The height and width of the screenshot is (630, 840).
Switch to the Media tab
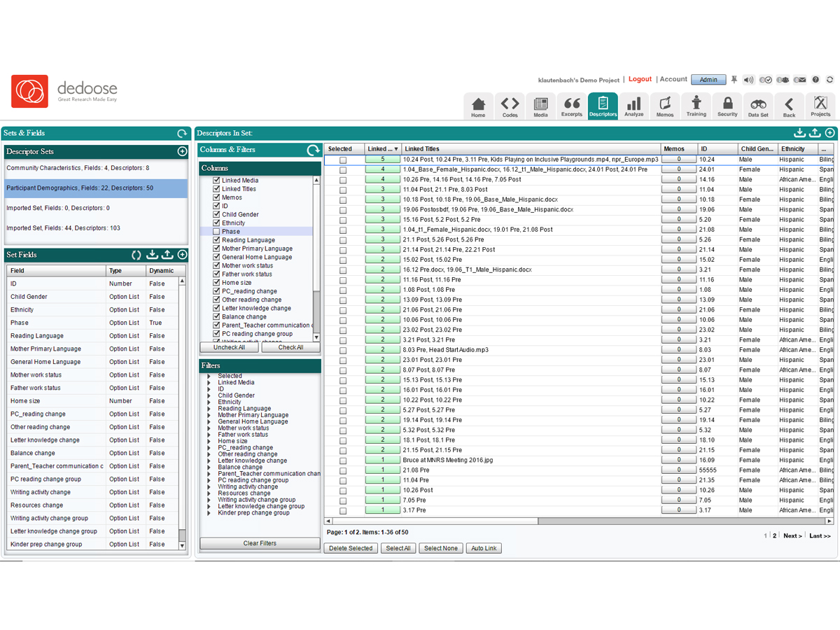click(540, 106)
